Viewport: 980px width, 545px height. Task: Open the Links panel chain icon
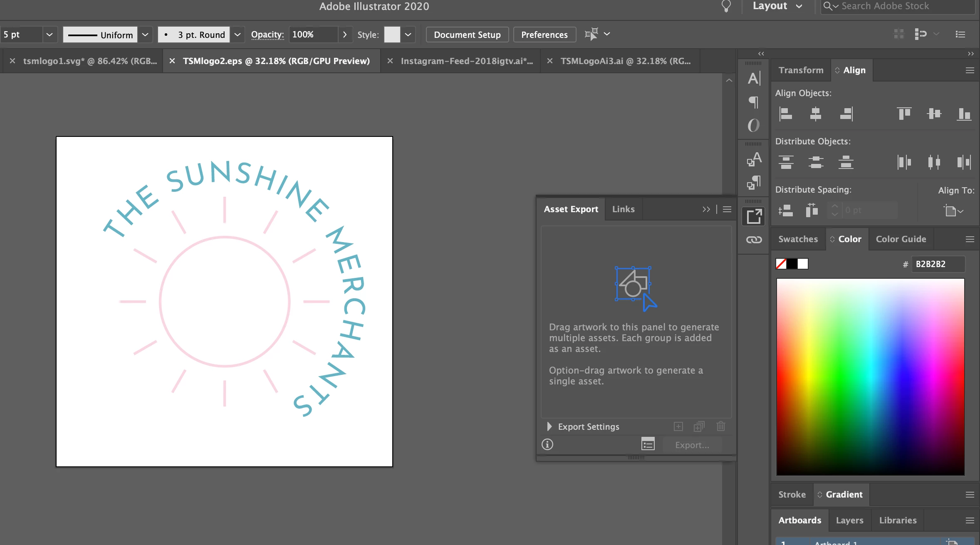(754, 240)
